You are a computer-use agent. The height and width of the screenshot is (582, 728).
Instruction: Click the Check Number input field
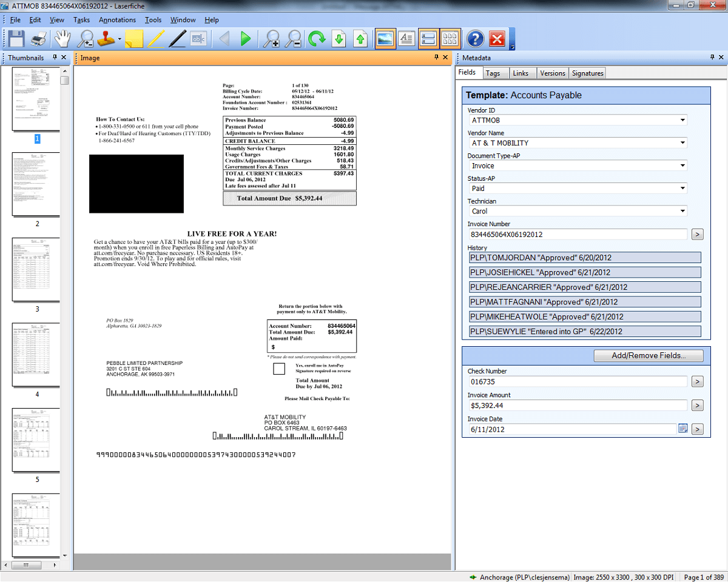(x=578, y=381)
